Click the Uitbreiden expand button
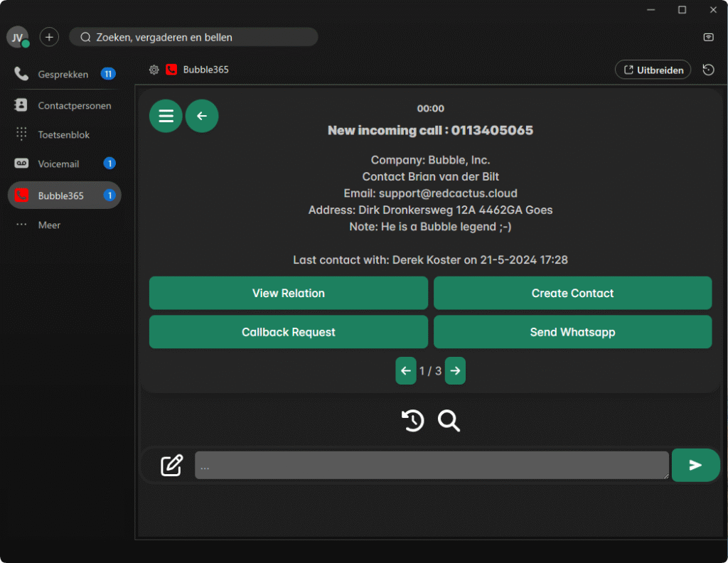 coord(653,70)
